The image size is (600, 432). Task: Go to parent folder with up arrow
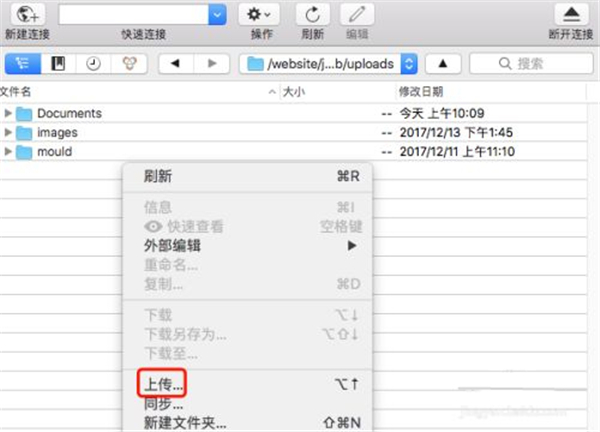click(443, 64)
